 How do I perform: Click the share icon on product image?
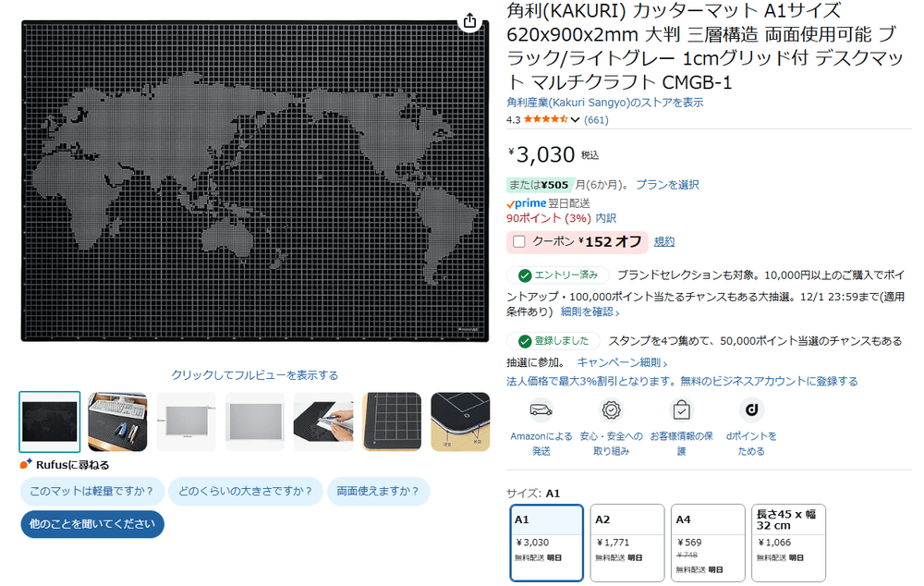[x=469, y=20]
